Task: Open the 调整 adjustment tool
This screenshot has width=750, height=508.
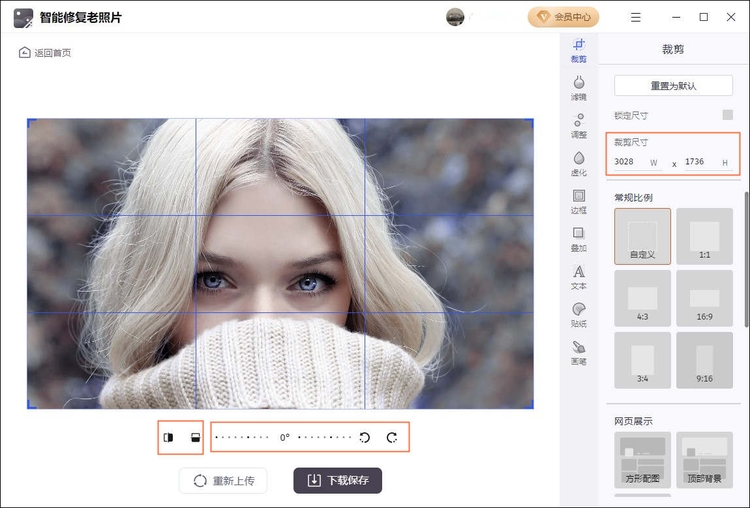Action: point(578,125)
